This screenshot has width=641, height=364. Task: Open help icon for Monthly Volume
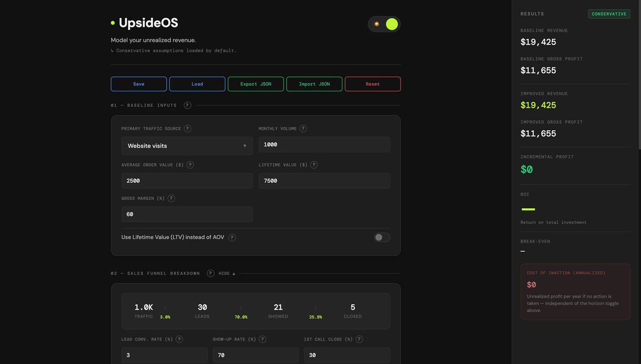[x=303, y=129]
